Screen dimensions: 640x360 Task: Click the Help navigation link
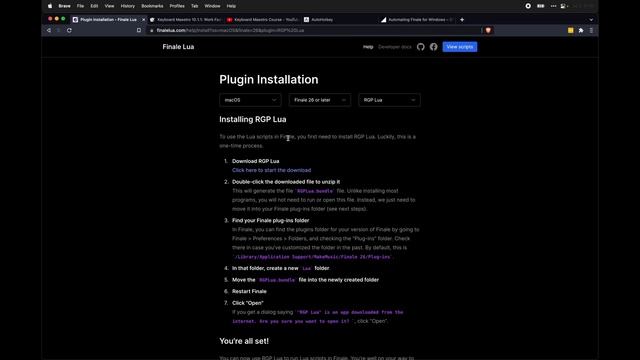point(368,47)
